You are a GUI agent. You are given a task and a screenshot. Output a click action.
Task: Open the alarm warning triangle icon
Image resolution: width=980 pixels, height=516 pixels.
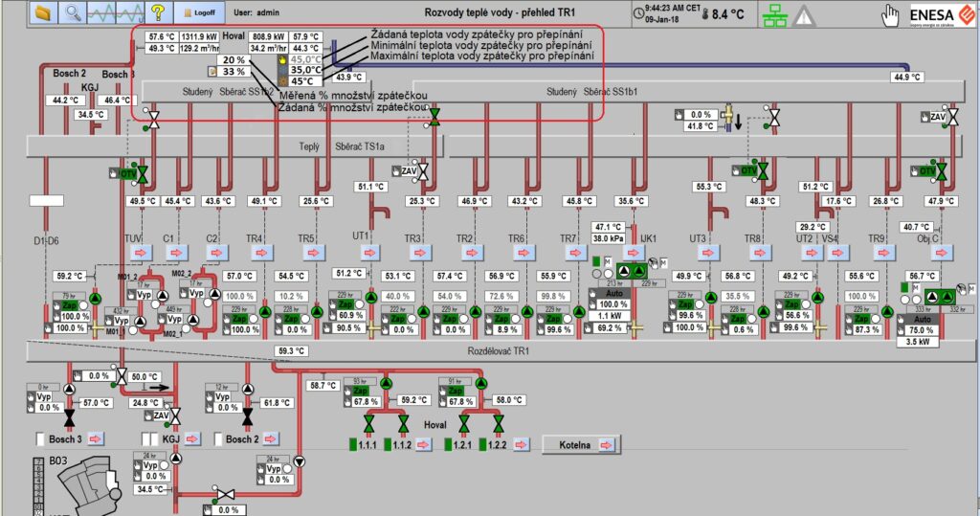[x=804, y=15]
